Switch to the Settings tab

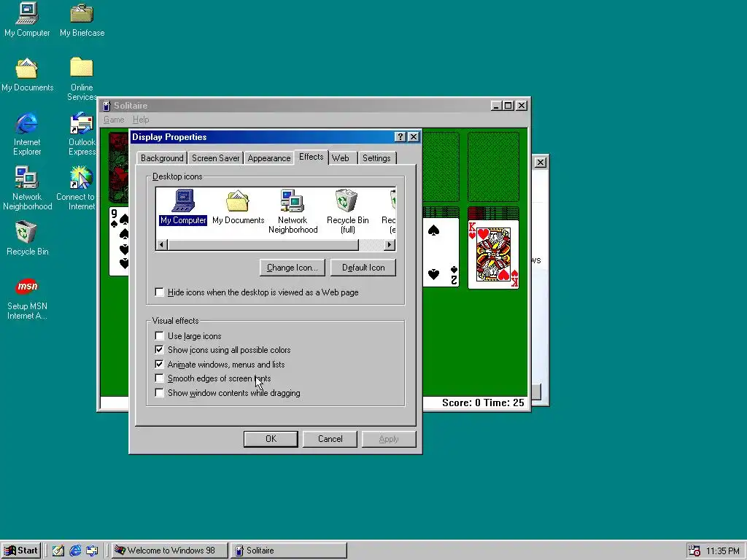(x=376, y=158)
